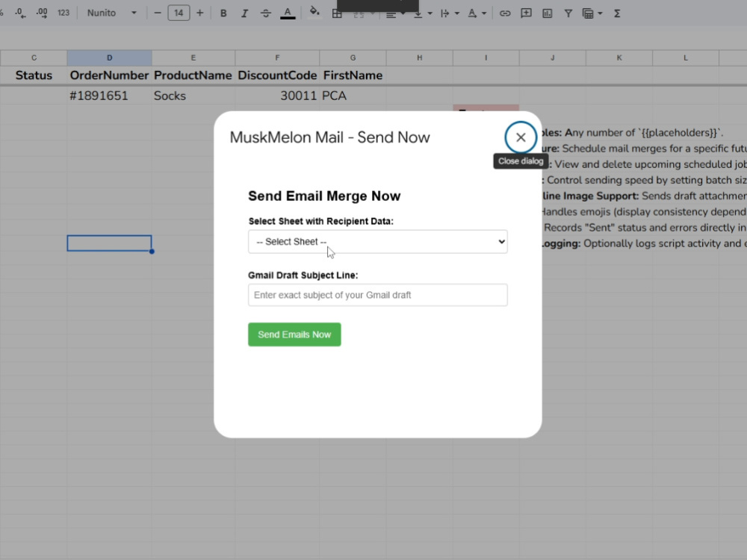Select the ProductName header cell
The height and width of the screenshot is (560, 747).
(x=193, y=75)
